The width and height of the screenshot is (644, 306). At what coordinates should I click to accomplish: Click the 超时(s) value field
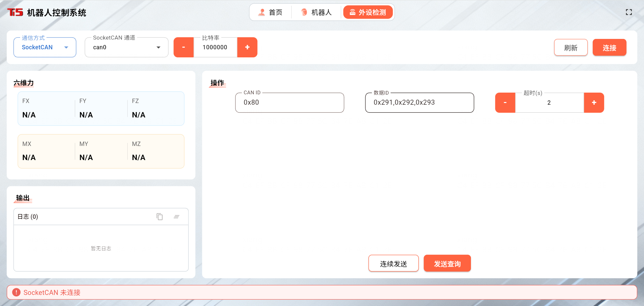point(549,103)
